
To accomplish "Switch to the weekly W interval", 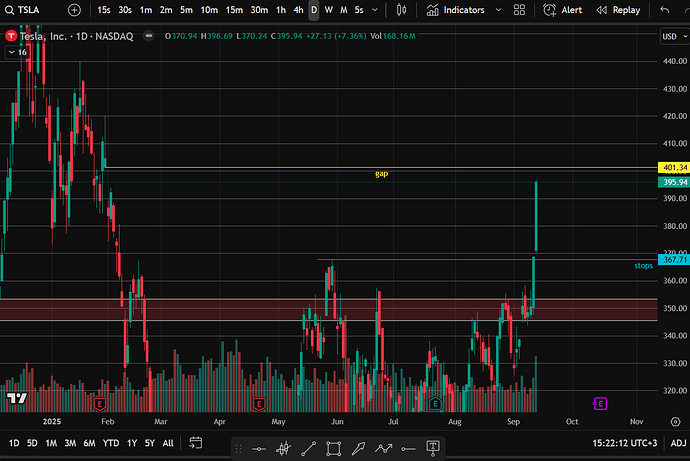I will [329, 10].
